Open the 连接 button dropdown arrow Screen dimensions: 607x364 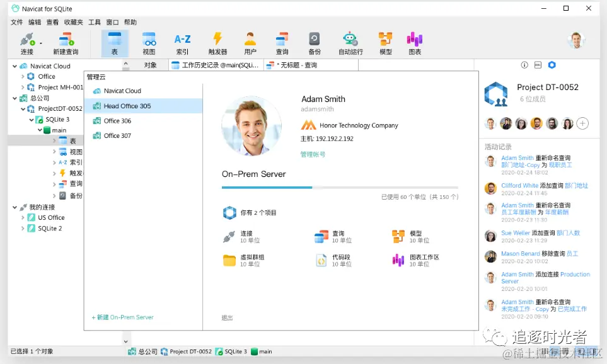pyautogui.click(x=40, y=43)
